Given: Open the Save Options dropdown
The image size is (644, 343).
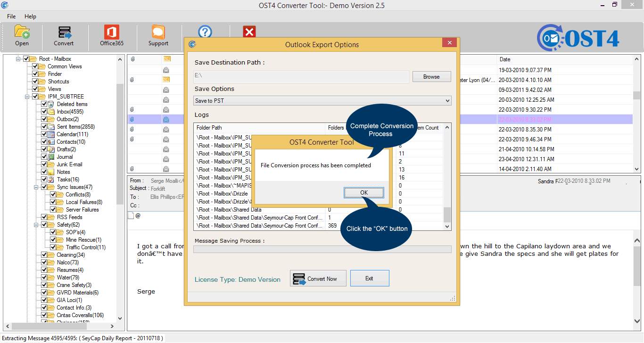Looking at the screenshot, I should (x=322, y=101).
